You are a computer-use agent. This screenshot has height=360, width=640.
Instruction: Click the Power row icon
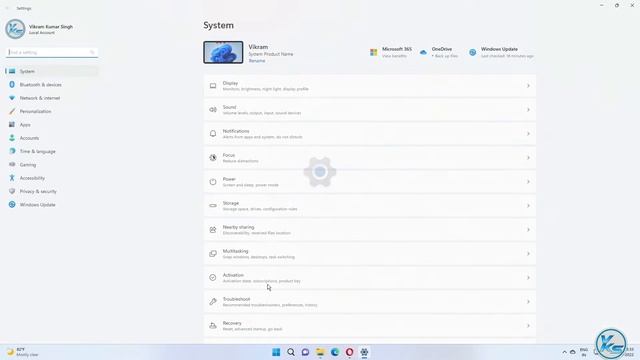pos(213,182)
